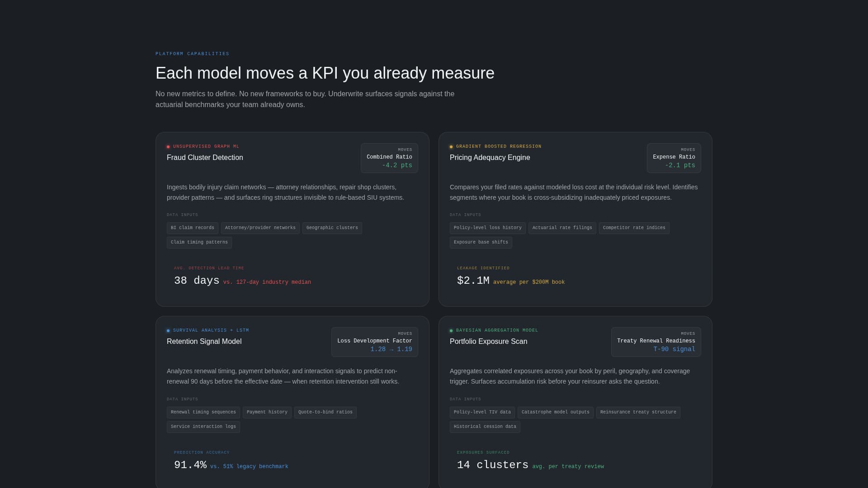Open the Pricing Adequacy Engine title
The width and height of the screenshot is (868, 488).
490,158
